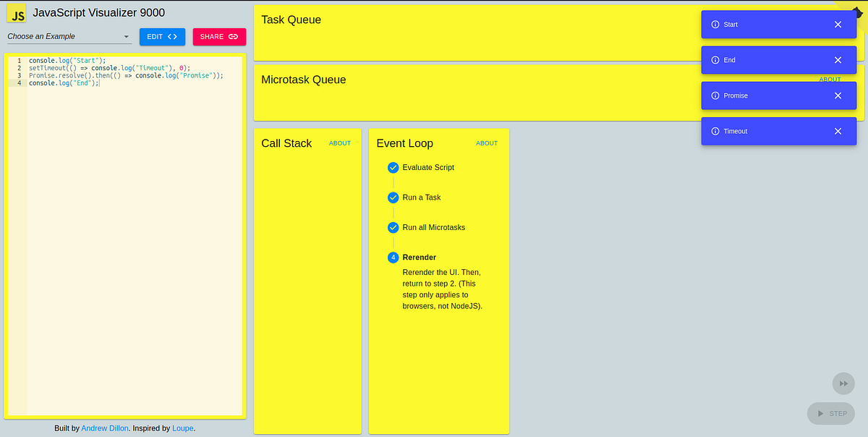
Task: Close the Timeout notification
Action: pyautogui.click(x=838, y=131)
